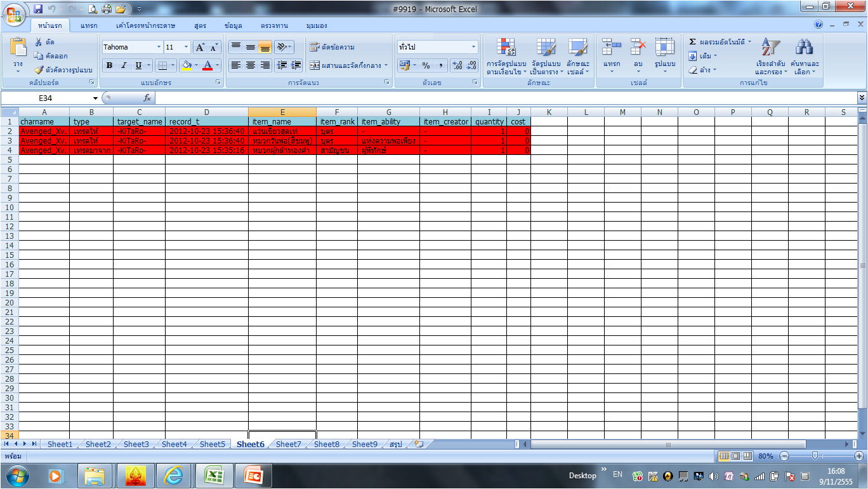Switch to the Sheet3 worksheet tab
The width and height of the screenshot is (868, 489).
coord(136,445)
